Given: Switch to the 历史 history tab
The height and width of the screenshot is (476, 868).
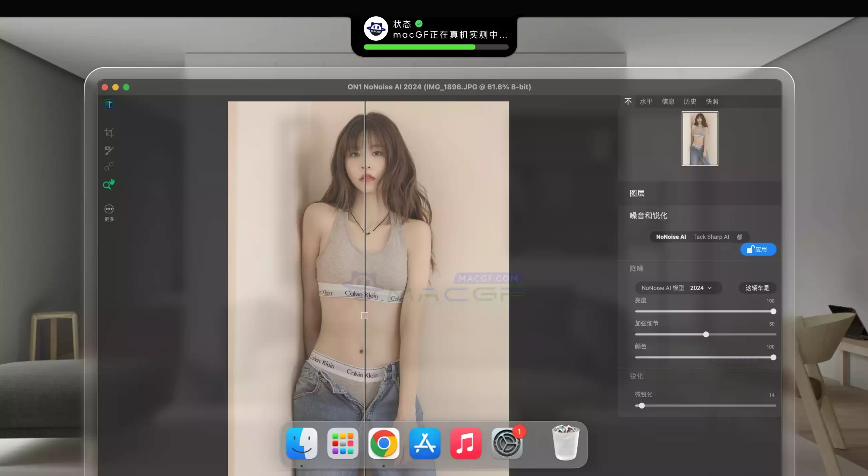Looking at the screenshot, I should pos(690,101).
